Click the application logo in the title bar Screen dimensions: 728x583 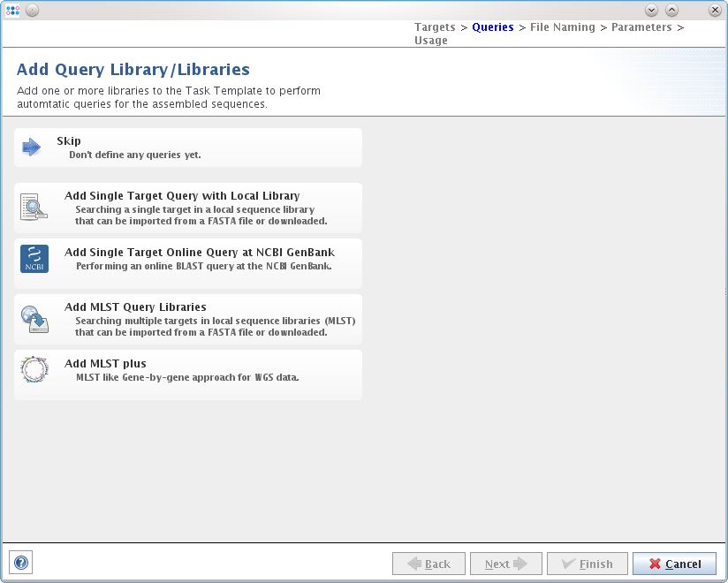point(12,10)
